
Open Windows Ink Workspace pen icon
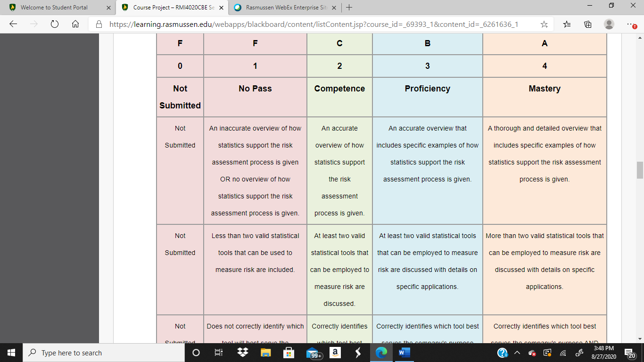point(579,353)
